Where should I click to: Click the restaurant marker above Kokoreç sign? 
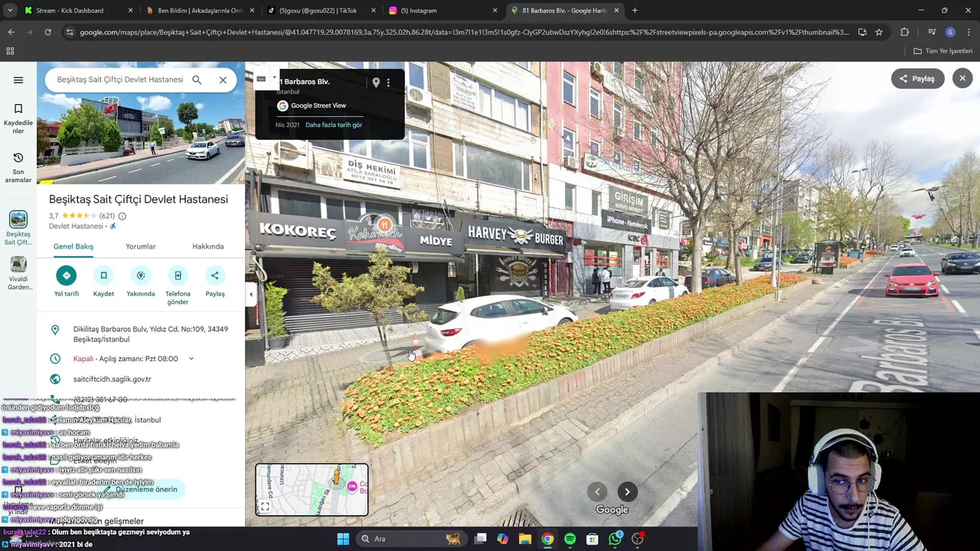pos(384,225)
